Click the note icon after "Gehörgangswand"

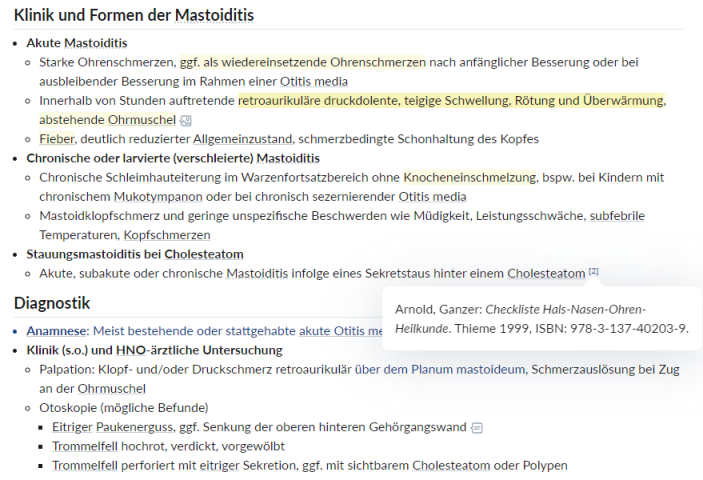pos(477,427)
